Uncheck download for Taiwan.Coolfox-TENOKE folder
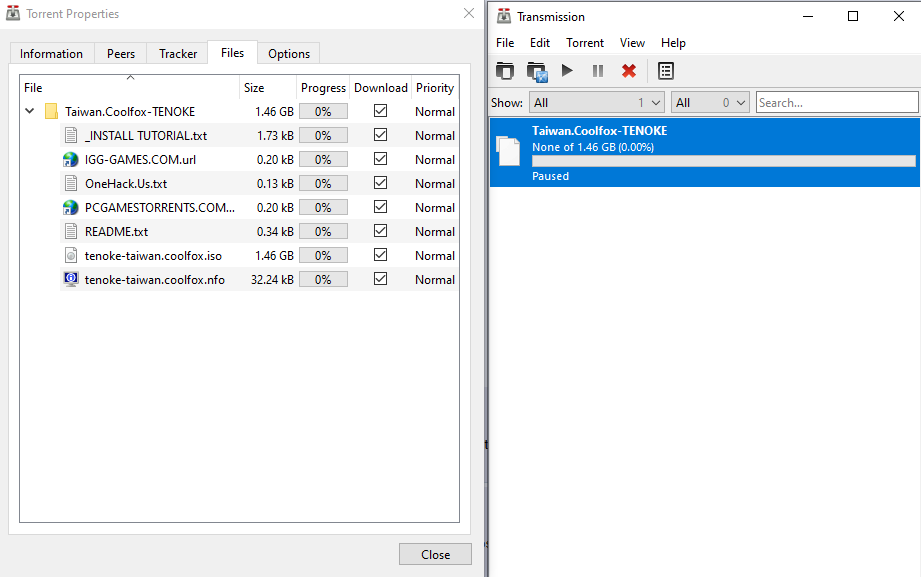This screenshot has width=921, height=577. click(x=381, y=110)
